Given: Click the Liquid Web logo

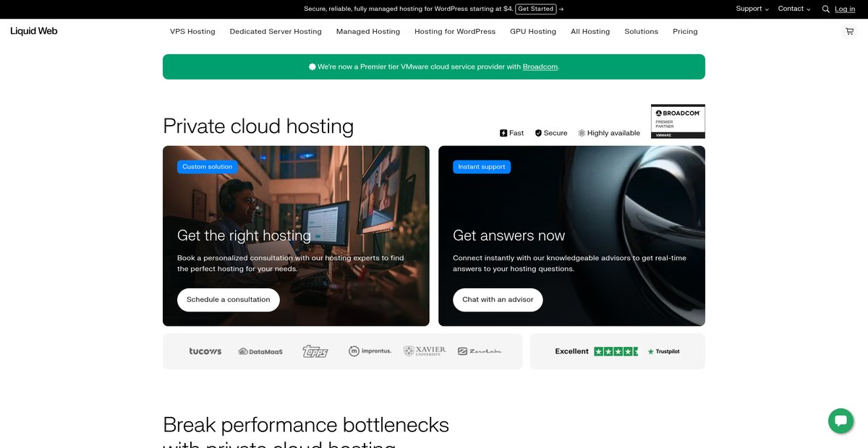Looking at the screenshot, I should (34, 31).
